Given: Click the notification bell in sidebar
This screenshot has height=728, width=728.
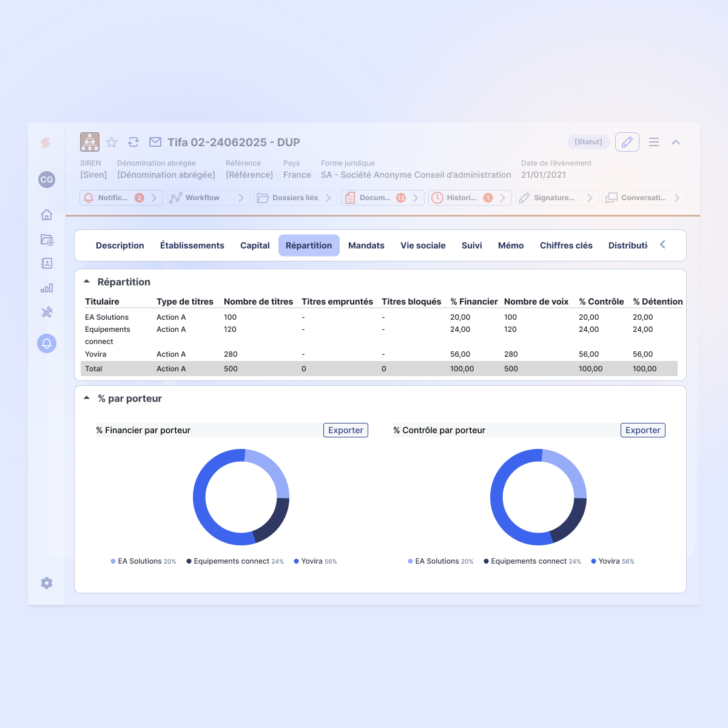Looking at the screenshot, I should (47, 343).
